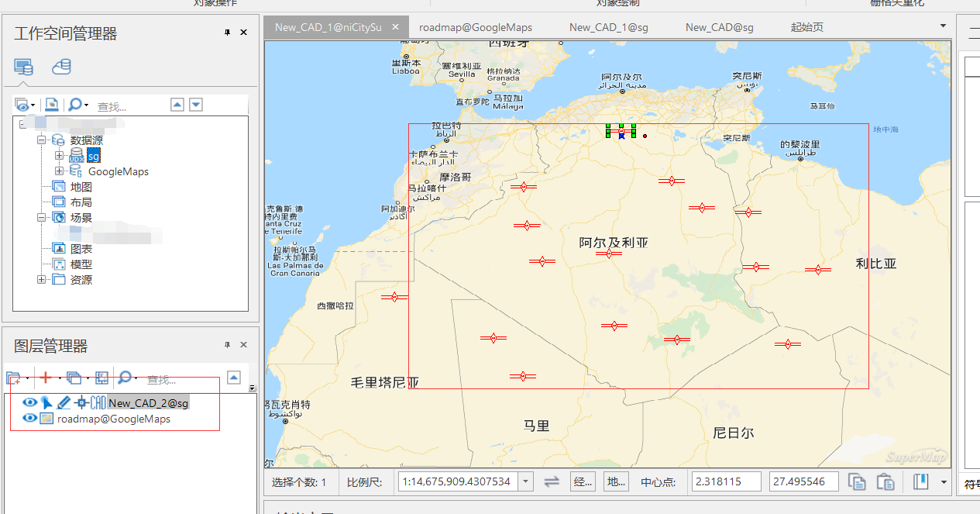
Task: Toggle snapping icon for New_CAD_2@sg layer
Action: [81, 402]
